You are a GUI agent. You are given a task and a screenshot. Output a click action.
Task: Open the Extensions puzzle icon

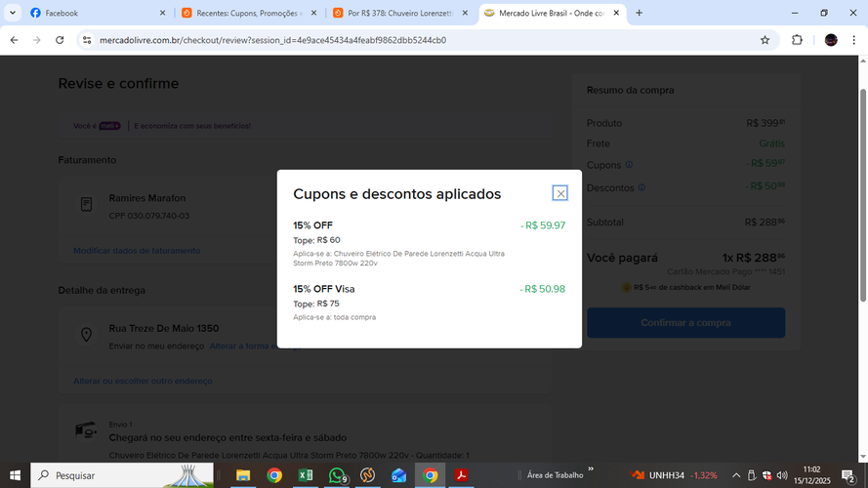click(x=797, y=40)
